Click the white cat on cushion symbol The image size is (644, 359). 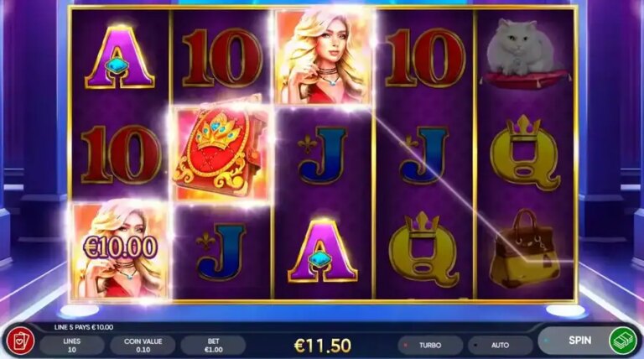tap(525, 54)
